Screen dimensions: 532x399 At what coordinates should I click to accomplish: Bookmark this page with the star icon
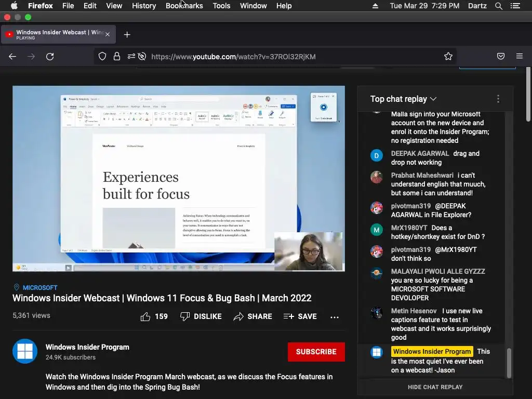(x=448, y=56)
